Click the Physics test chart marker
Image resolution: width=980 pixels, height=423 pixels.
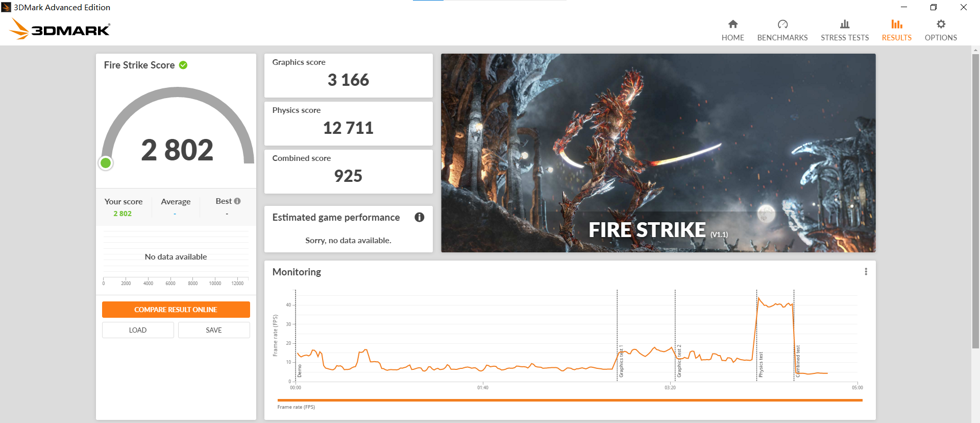pyautogui.click(x=761, y=365)
